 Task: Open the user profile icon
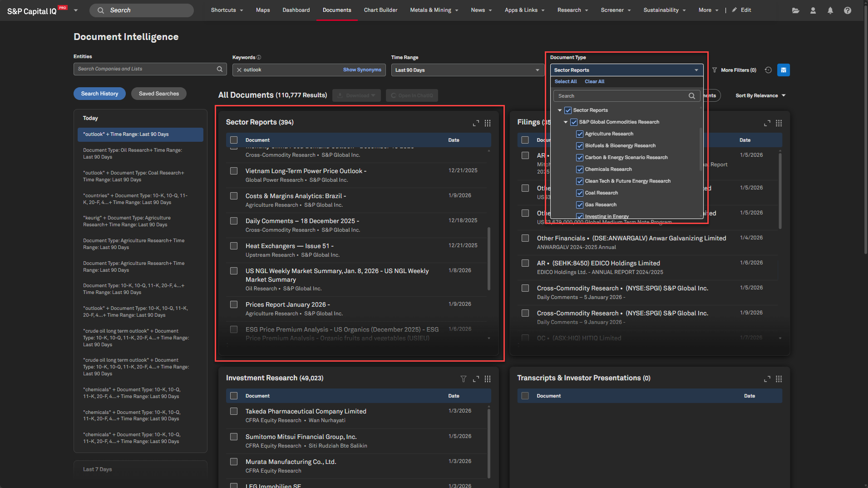tap(813, 10)
